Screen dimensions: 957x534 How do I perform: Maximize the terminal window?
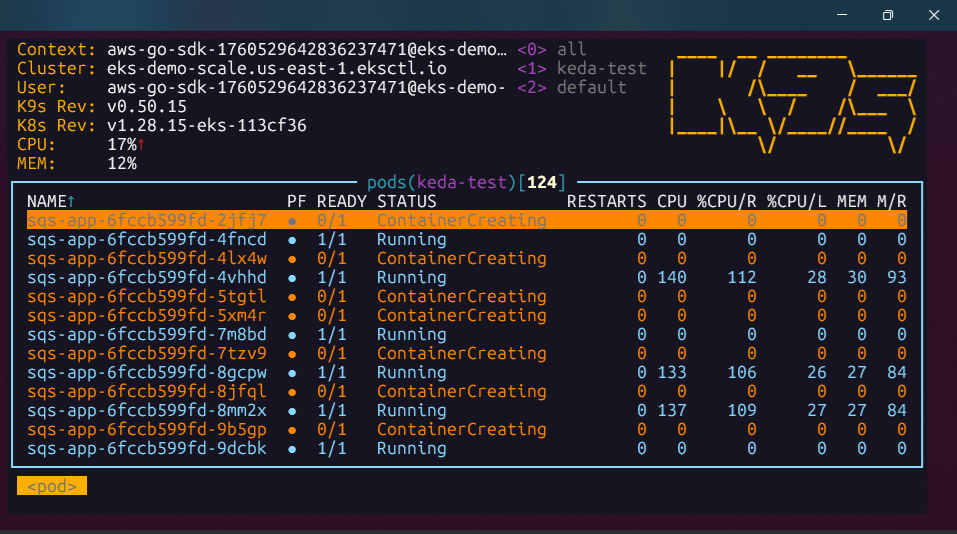coord(887,15)
